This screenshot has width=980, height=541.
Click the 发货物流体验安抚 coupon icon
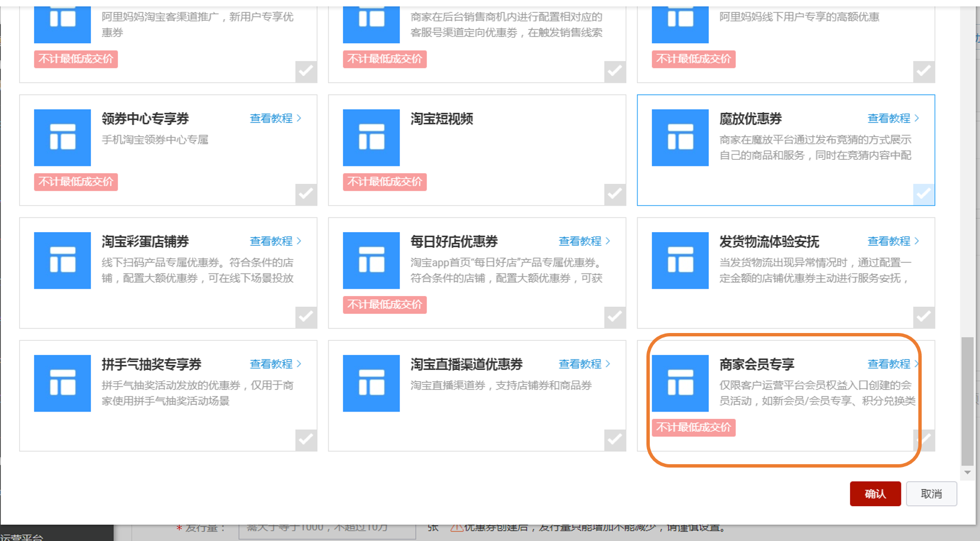[680, 260]
